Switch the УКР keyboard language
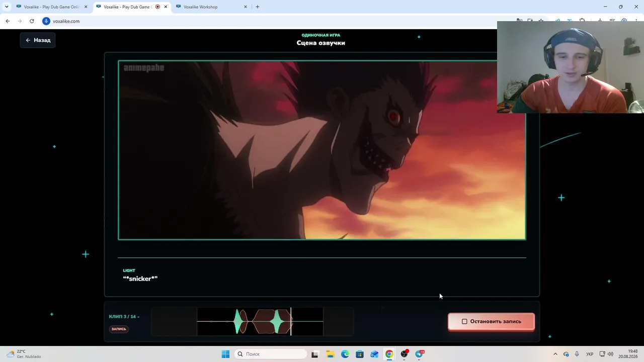This screenshot has width=644, height=362. (x=590, y=354)
